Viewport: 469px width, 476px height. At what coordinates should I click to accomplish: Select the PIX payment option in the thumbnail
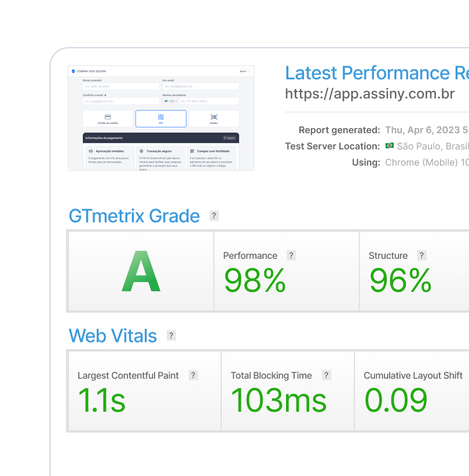pos(161,118)
